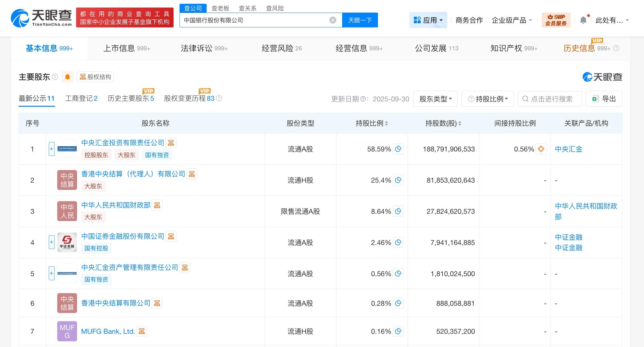Click the orange alert bell beside 主要股东
644x347 pixels.
click(x=67, y=77)
